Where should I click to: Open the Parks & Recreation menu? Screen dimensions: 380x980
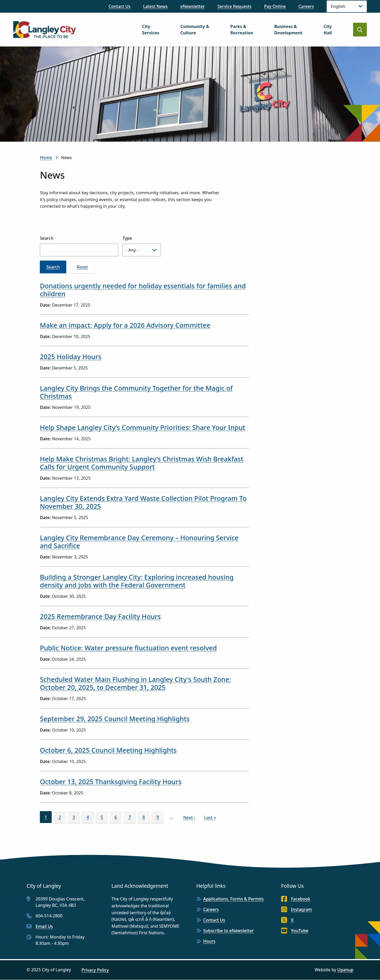pos(241,30)
